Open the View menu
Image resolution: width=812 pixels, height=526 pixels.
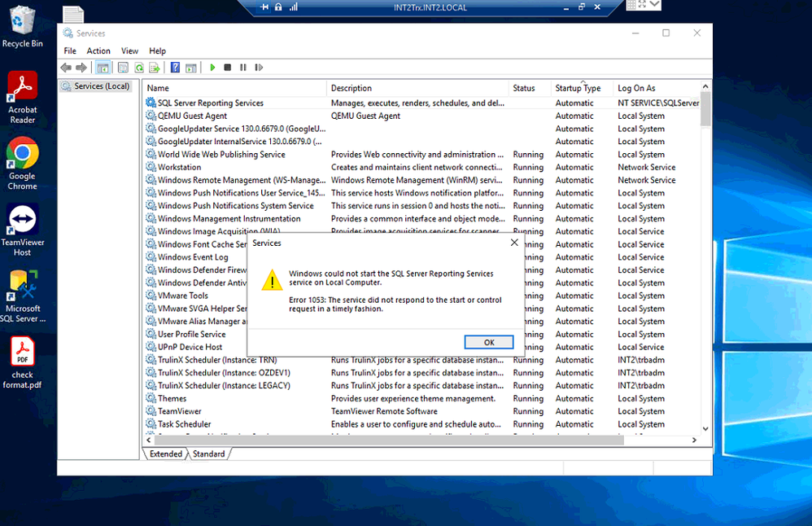[129, 50]
